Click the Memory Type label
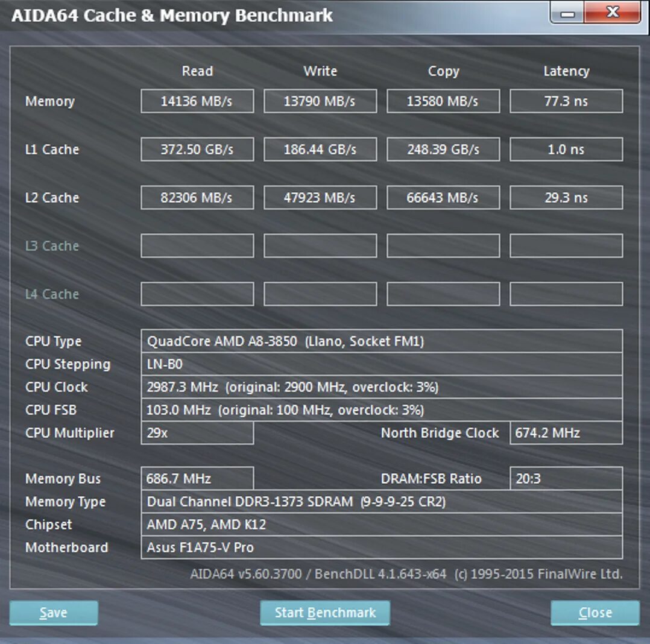Image resolution: width=650 pixels, height=644 pixels. point(65,502)
